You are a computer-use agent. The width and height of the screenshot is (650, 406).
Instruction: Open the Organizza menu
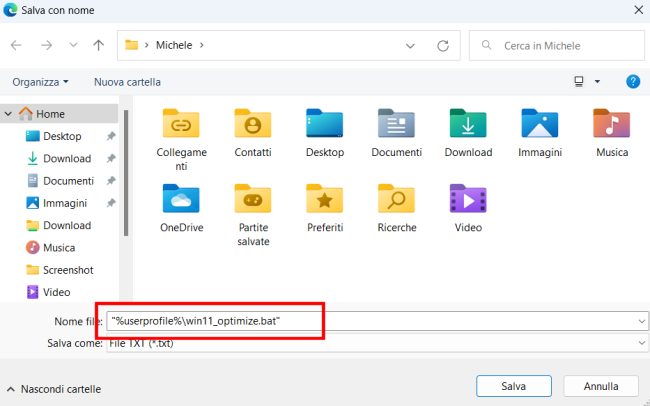coord(40,82)
